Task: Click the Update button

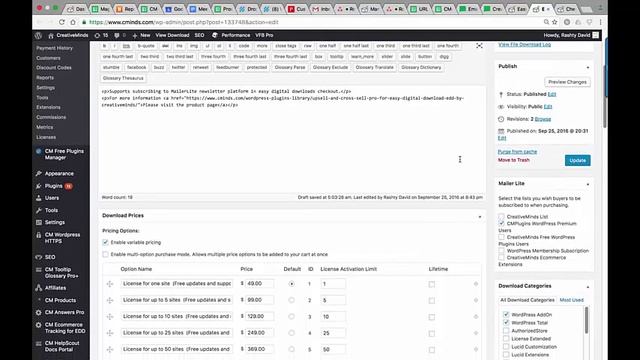Action: click(x=578, y=160)
